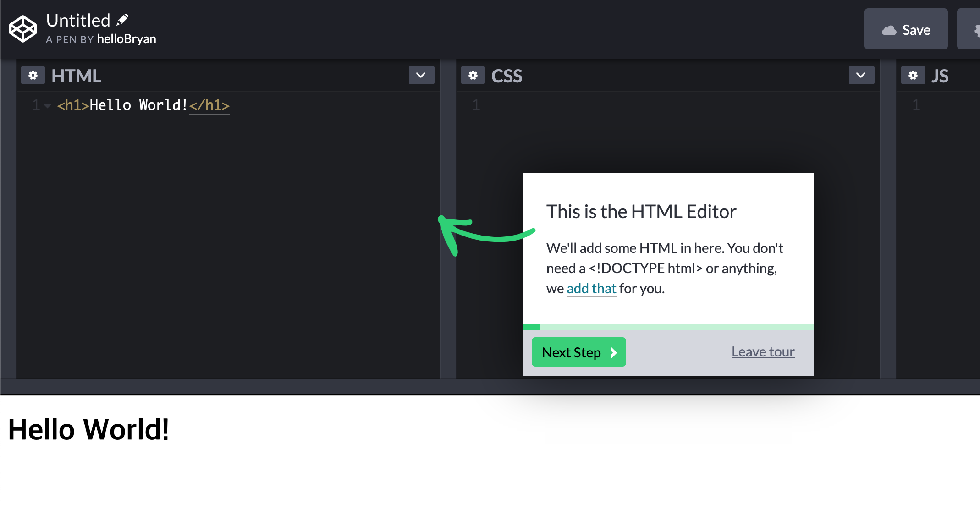
Task: Collapse the h1 code fold arrow
Action: coord(47,106)
